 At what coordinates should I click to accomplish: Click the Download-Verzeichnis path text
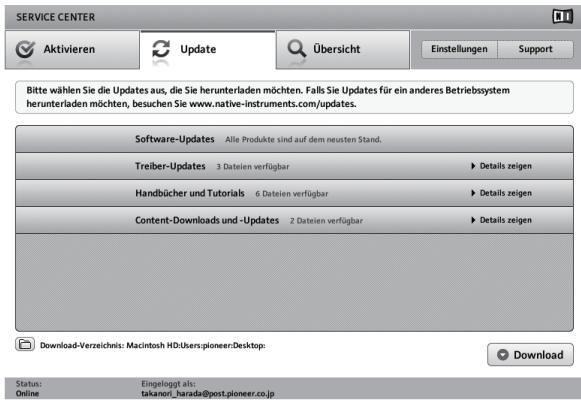coord(153,346)
